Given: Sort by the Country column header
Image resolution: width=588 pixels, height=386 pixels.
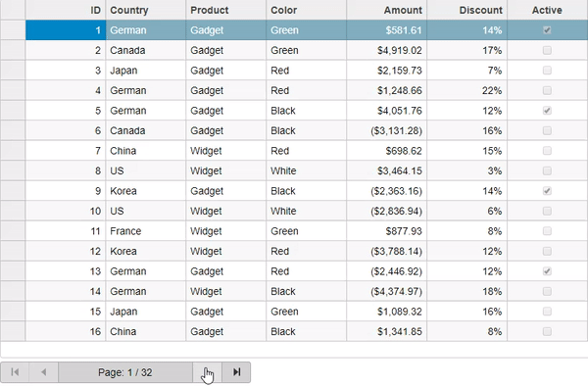Looking at the screenshot, I should coord(146,10).
